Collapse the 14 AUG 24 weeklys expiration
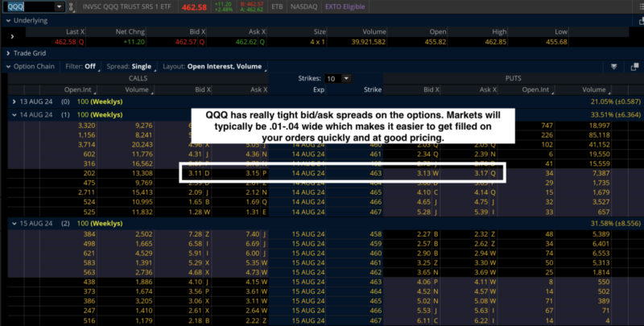 pyautogui.click(x=14, y=114)
